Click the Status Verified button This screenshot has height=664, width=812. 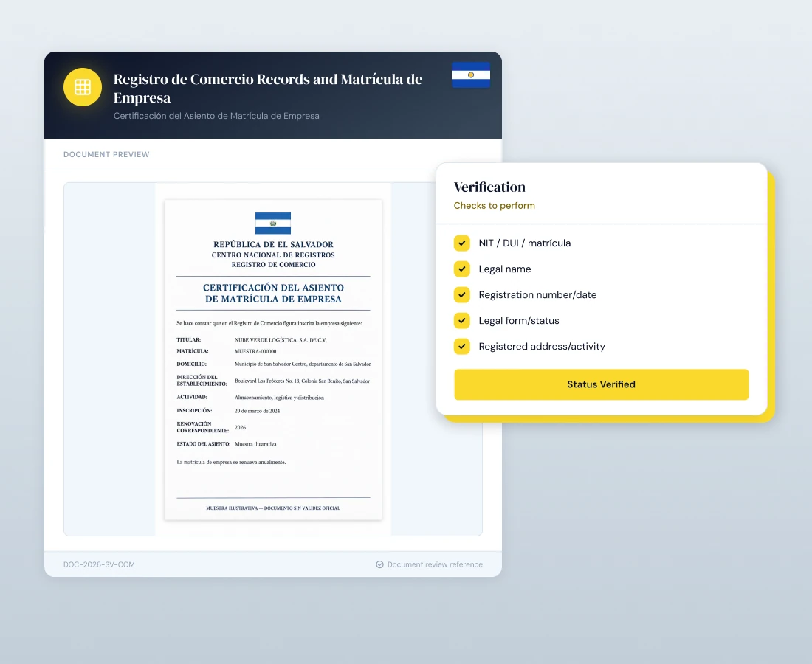(601, 384)
